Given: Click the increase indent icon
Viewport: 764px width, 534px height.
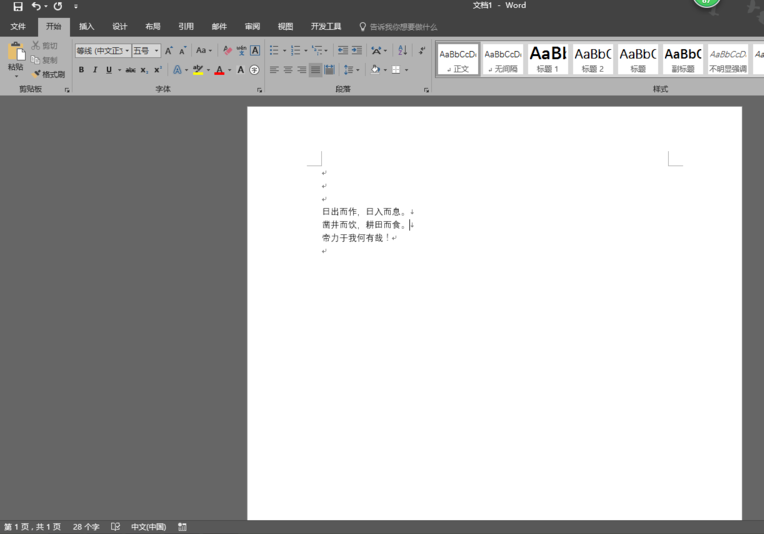Looking at the screenshot, I should click(x=357, y=51).
